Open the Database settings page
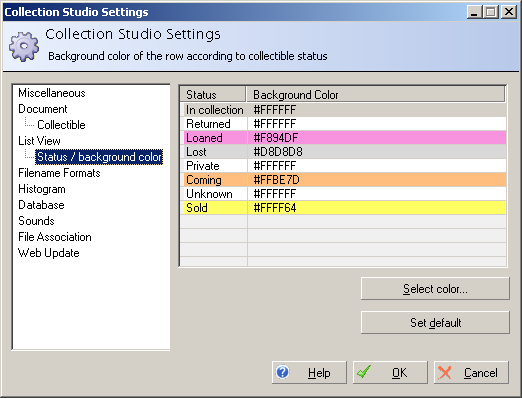 [41, 205]
